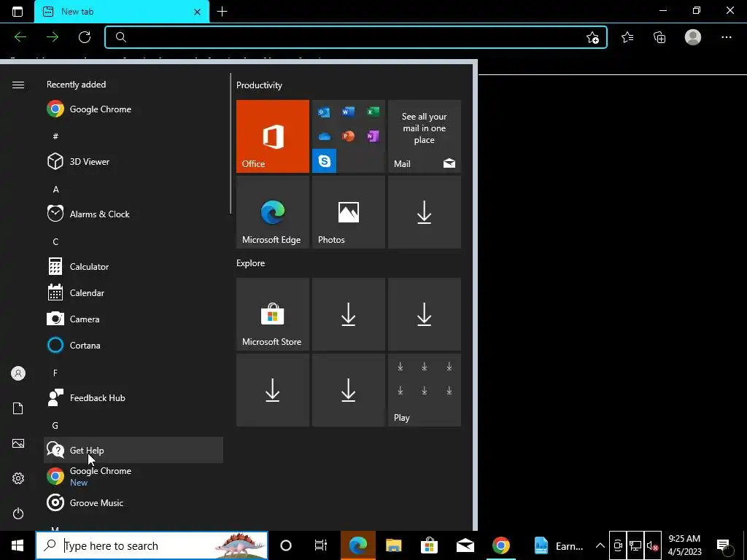Open the Outlook icon in Office folder tile
This screenshot has width=747, height=560.
(x=324, y=112)
